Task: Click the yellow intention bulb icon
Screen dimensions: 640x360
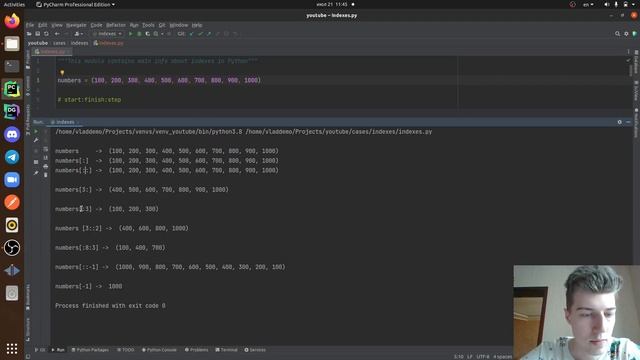Action: [62, 73]
